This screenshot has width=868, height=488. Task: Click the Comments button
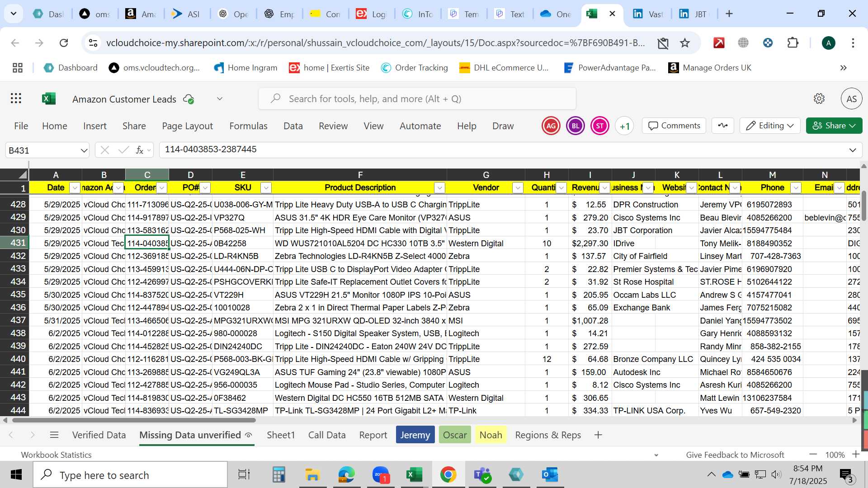tap(674, 126)
